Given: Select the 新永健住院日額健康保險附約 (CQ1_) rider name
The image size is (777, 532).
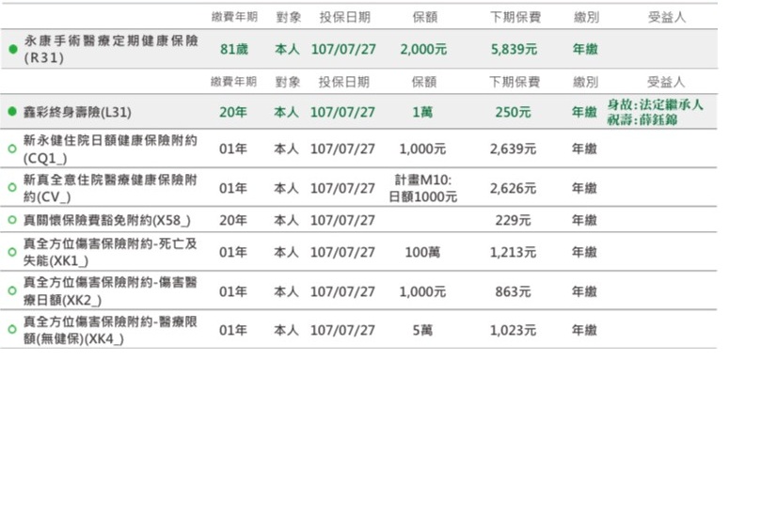Looking at the screenshot, I should 110,149.
